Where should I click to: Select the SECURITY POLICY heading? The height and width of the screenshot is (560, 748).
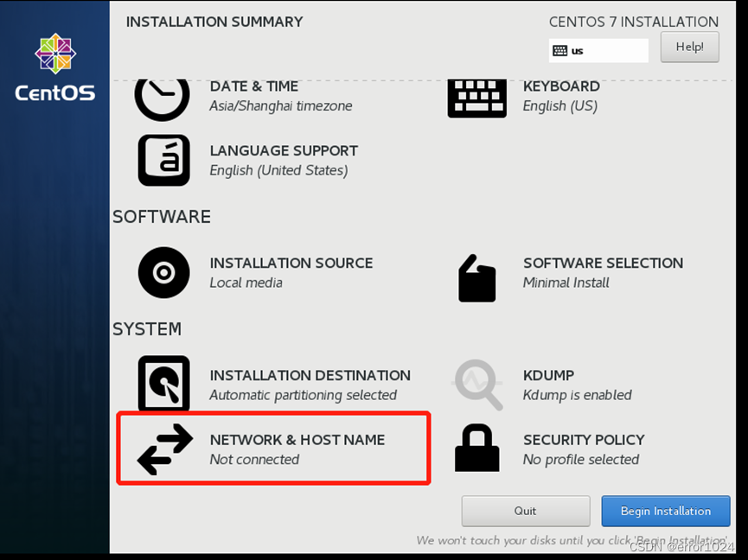[584, 440]
